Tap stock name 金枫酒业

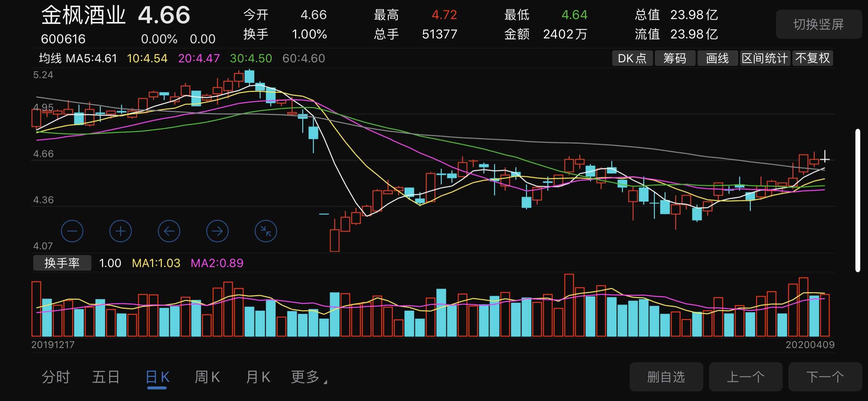(83, 15)
